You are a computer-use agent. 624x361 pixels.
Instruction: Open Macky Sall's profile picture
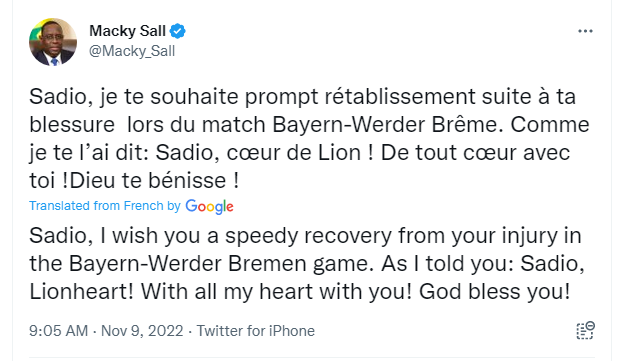tap(53, 42)
